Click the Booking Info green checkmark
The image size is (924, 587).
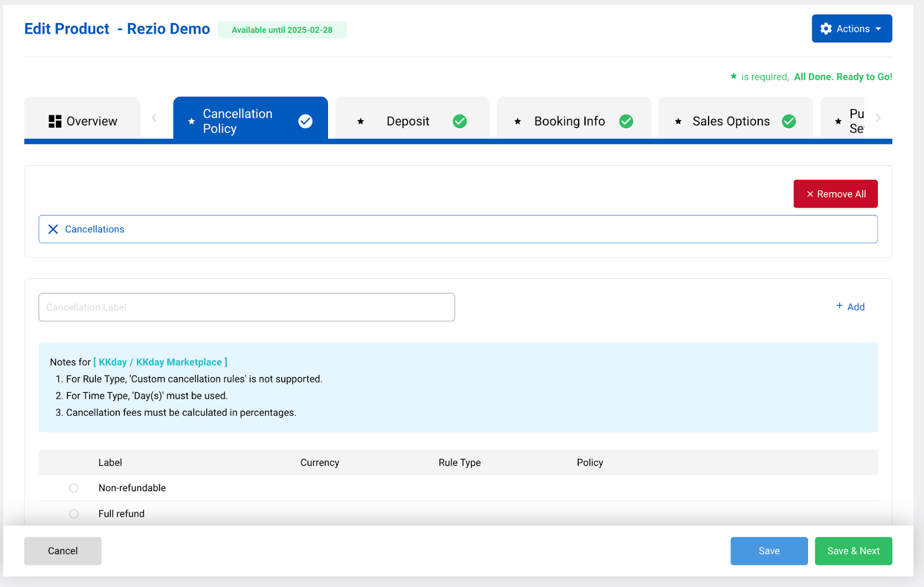(x=626, y=121)
